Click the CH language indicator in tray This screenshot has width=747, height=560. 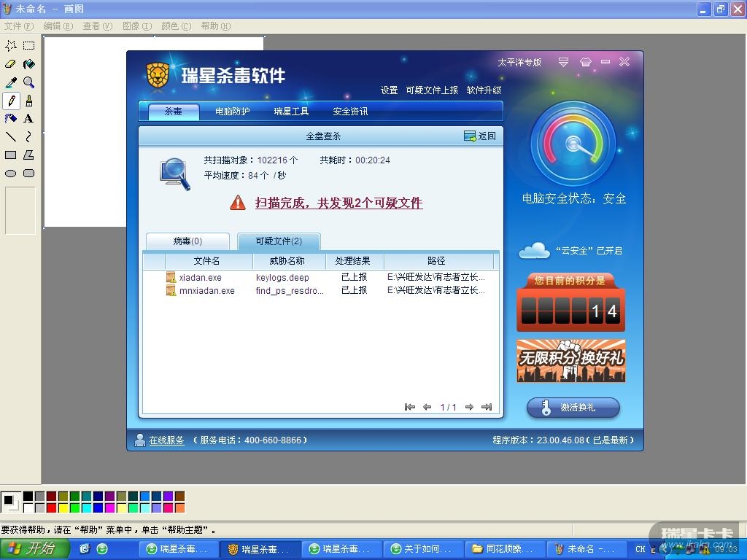point(640,549)
